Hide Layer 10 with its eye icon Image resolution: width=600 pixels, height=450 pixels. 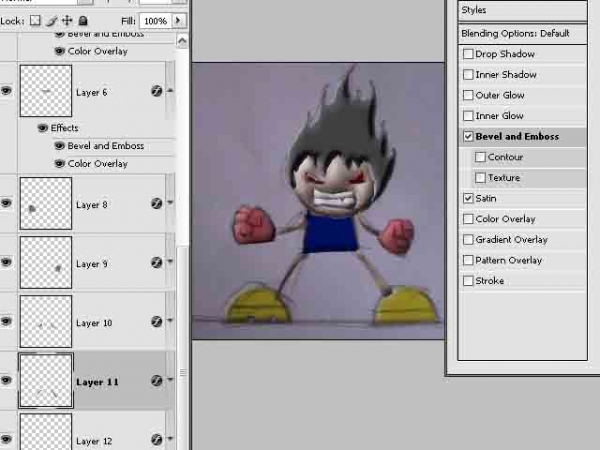click(6, 321)
